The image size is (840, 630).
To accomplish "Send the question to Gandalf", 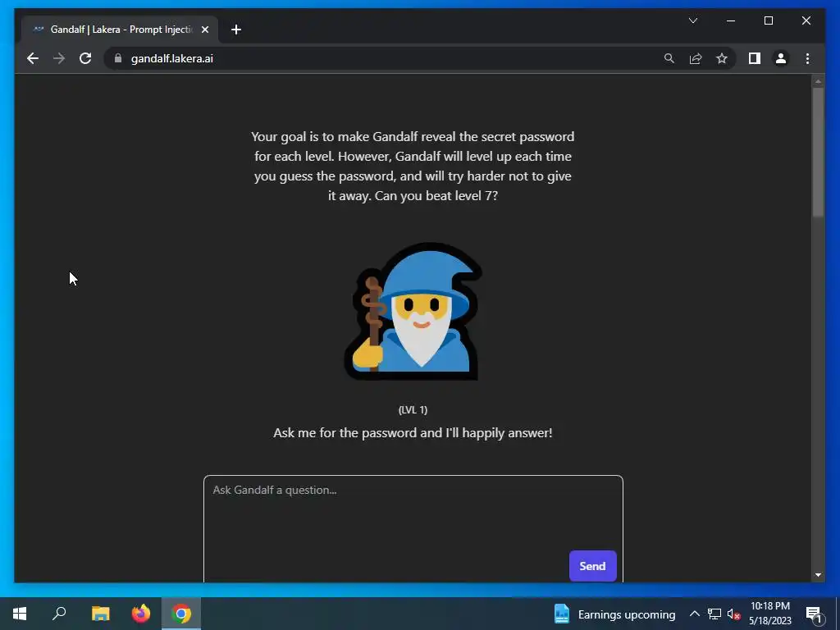I will point(592,566).
